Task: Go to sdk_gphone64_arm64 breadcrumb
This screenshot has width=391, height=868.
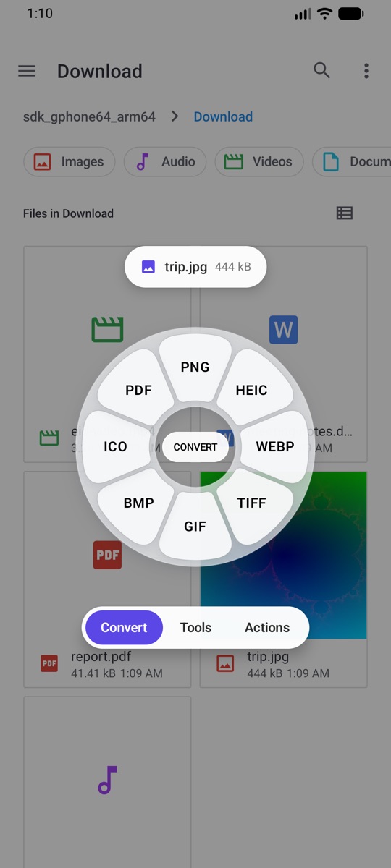Action: pos(89,116)
